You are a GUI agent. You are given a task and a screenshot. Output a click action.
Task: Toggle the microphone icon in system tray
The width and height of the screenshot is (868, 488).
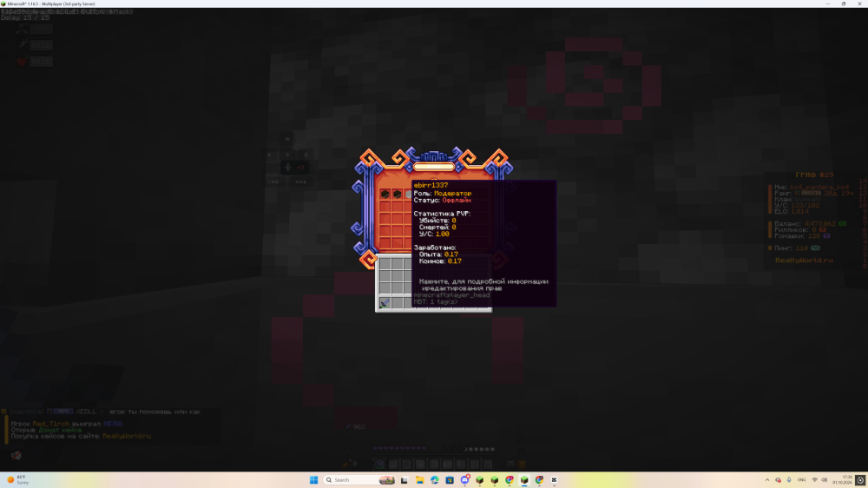789,479
